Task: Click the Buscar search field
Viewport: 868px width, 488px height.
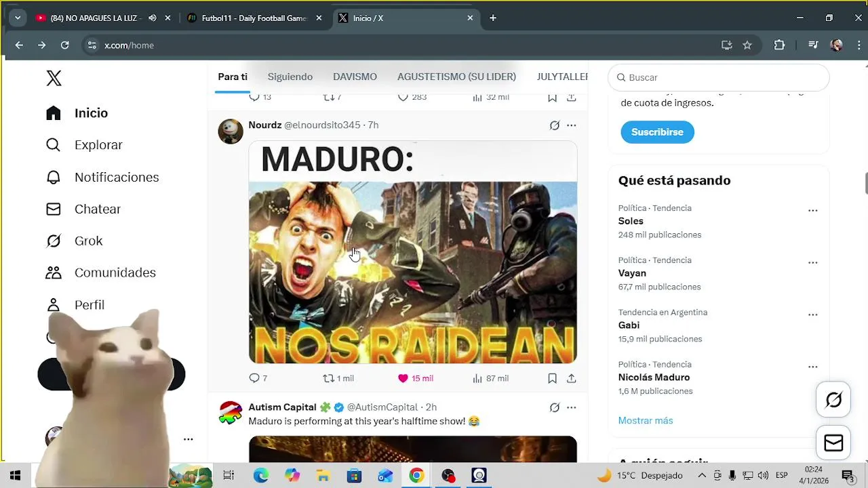Action: coord(718,77)
